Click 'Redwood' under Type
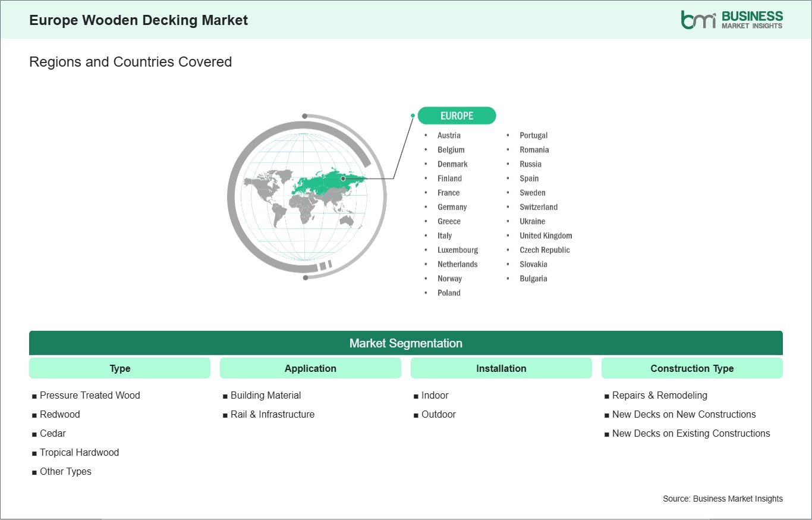The height and width of the screenshot is (520, 812). (59, 415)
